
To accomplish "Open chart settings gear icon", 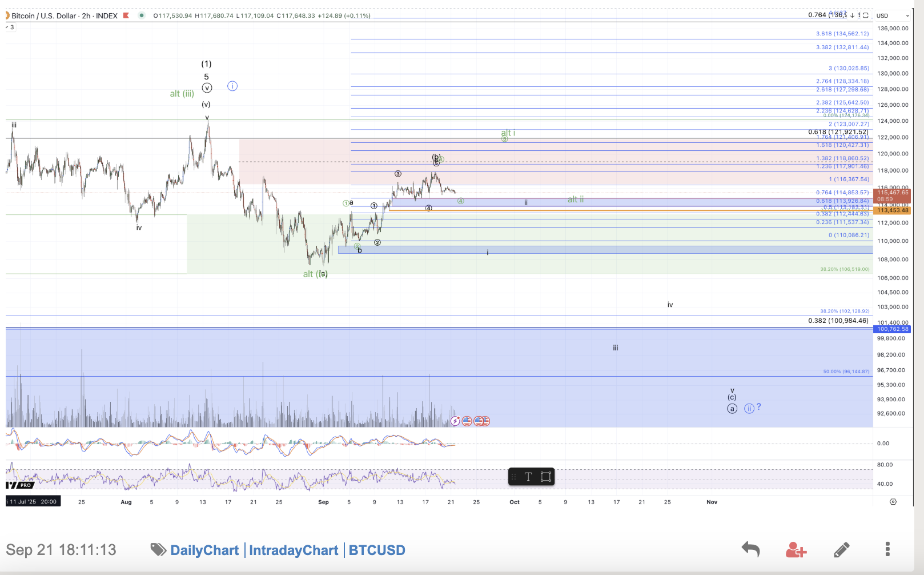I will 893,502.
